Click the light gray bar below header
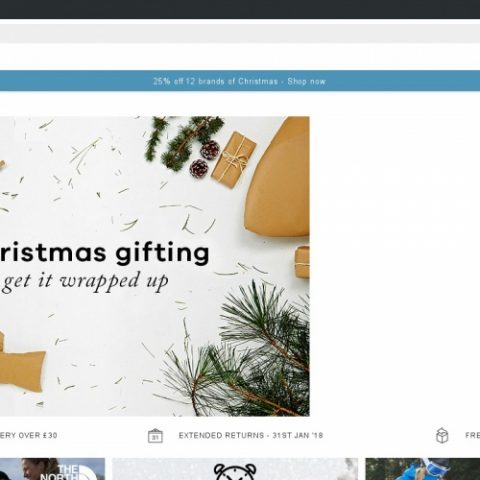This screenshot has height=480, width=480. click(x=240, y=33)
